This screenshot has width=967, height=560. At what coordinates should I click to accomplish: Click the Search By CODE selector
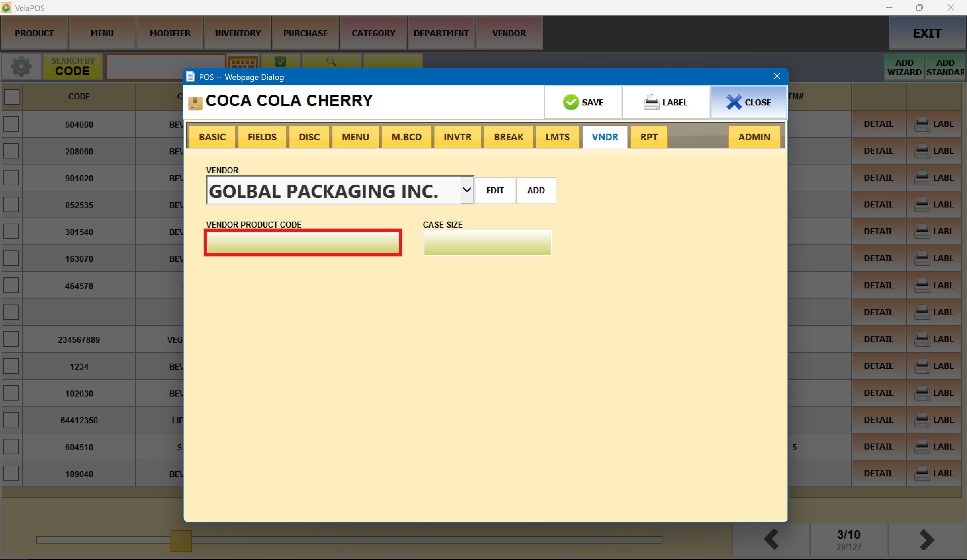pos(73,67)
